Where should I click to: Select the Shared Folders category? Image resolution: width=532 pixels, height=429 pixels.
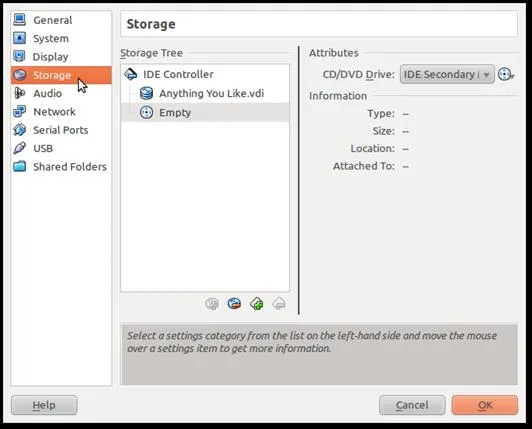(61, 167)
